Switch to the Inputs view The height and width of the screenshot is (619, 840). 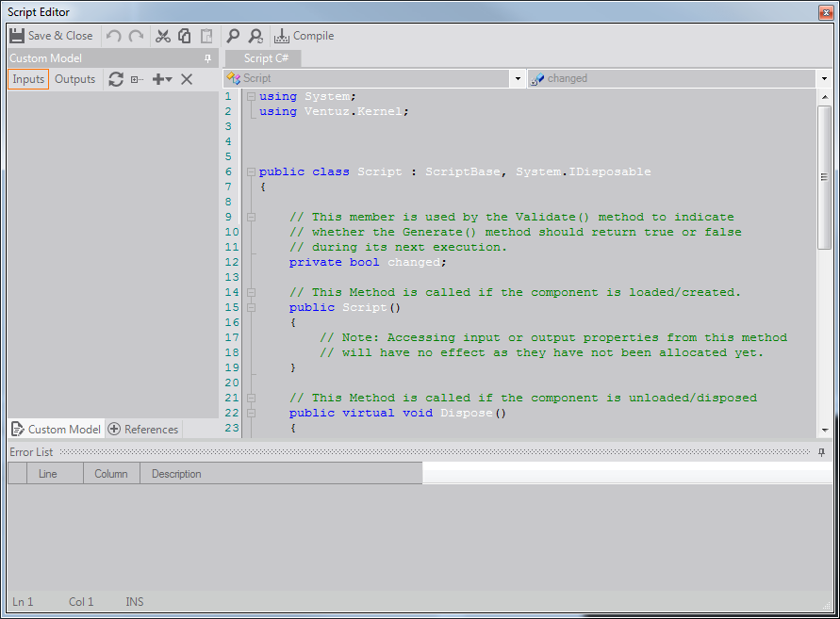pyautogui.click(x=28, y=79)
